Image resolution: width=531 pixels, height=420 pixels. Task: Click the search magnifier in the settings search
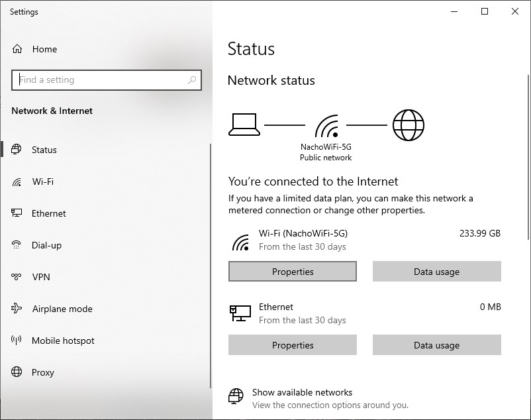point(193,79)
